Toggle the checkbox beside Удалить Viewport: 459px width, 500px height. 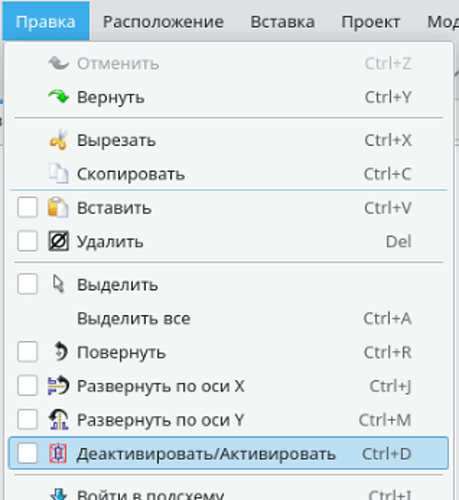(x=27, y=241)
